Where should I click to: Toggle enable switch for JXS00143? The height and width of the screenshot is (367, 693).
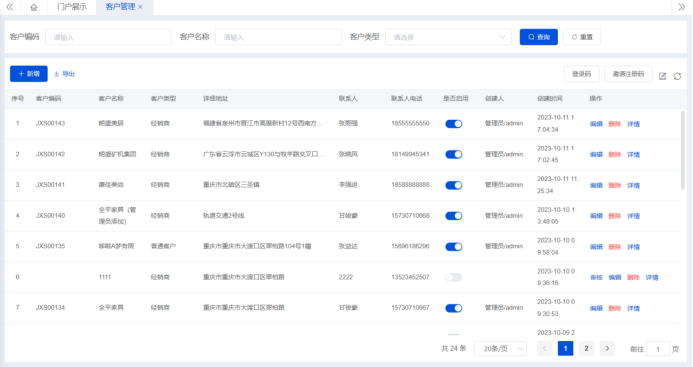pyautogui.click(x=453, y=124)
